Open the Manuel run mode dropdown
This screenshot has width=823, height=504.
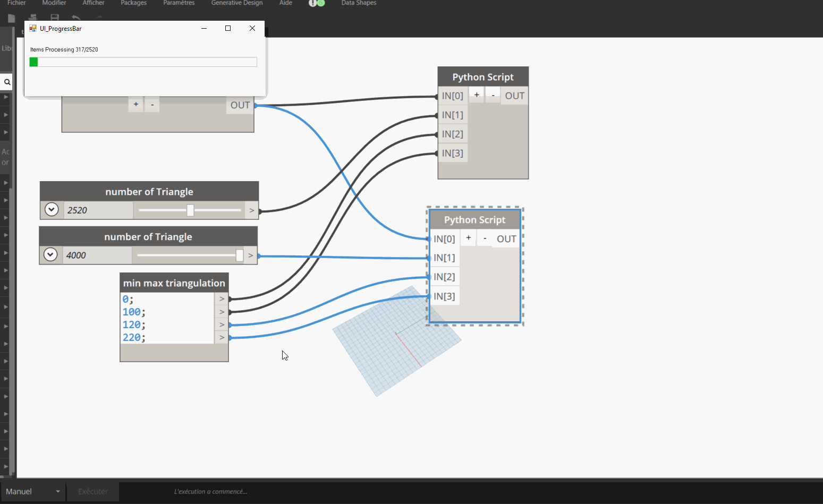pos(57,491)
